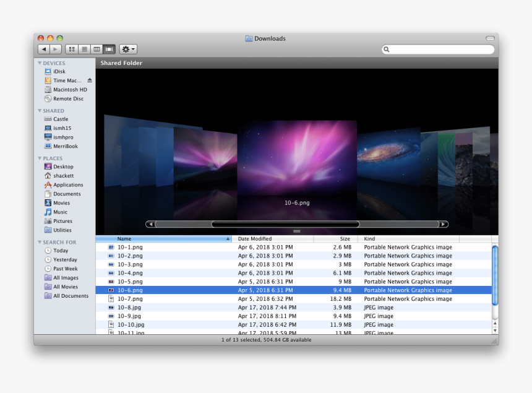The height and width of the screenshot is (393, 532).
Task: Click the Downloads folder title icon
Action: [x=249, y=39]
